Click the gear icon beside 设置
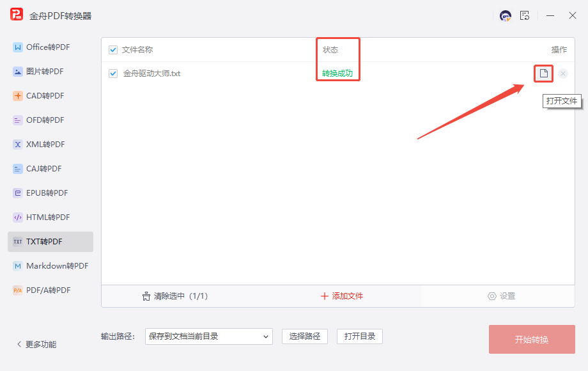The height and width of the screenshot is (371, 588). 491,296
